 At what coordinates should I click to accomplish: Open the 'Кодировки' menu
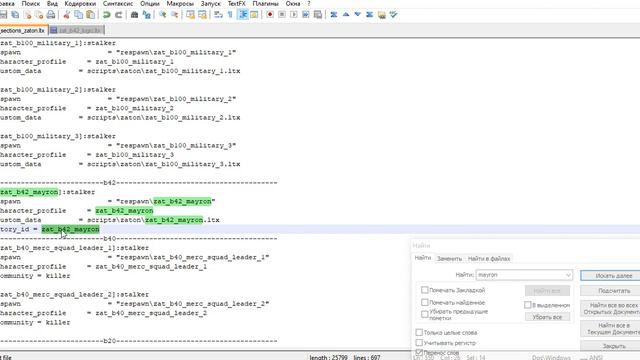pos(80,4)
